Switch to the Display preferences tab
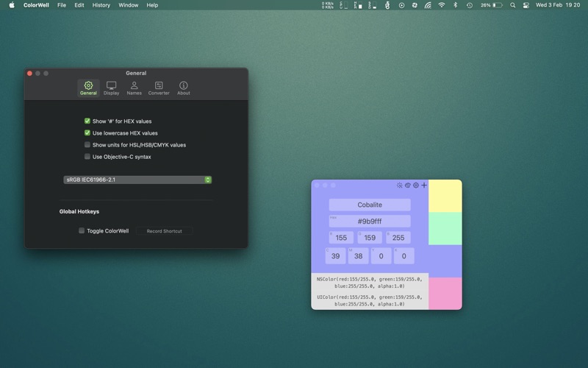Image resolution: width=588 pixels, height=368 pixels. tap(111, 88)
